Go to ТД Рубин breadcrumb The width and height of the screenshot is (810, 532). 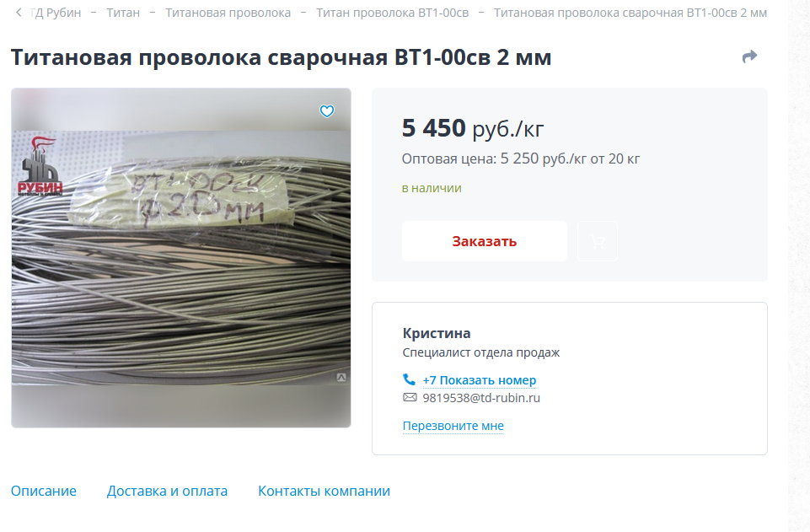pos(56,13)
